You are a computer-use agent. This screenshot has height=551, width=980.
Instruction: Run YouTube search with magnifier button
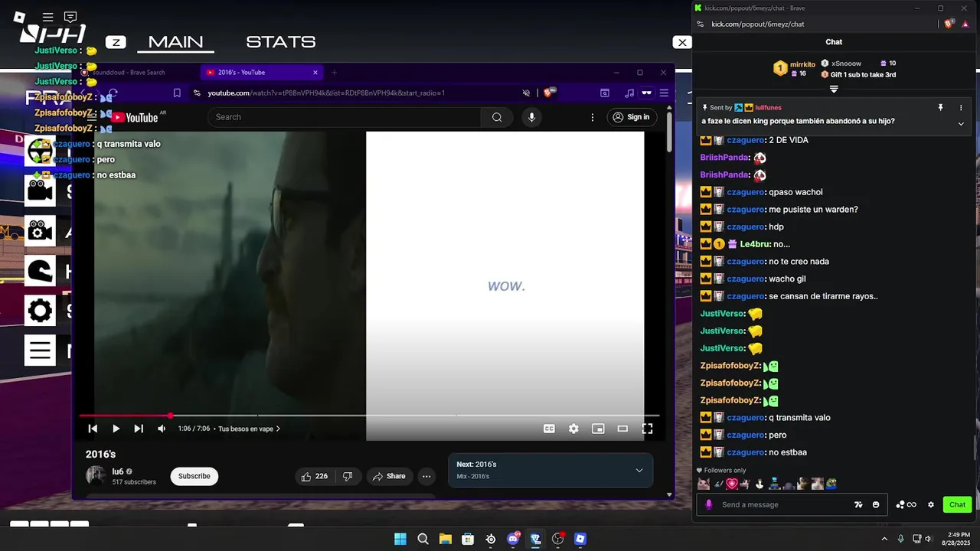497,117
